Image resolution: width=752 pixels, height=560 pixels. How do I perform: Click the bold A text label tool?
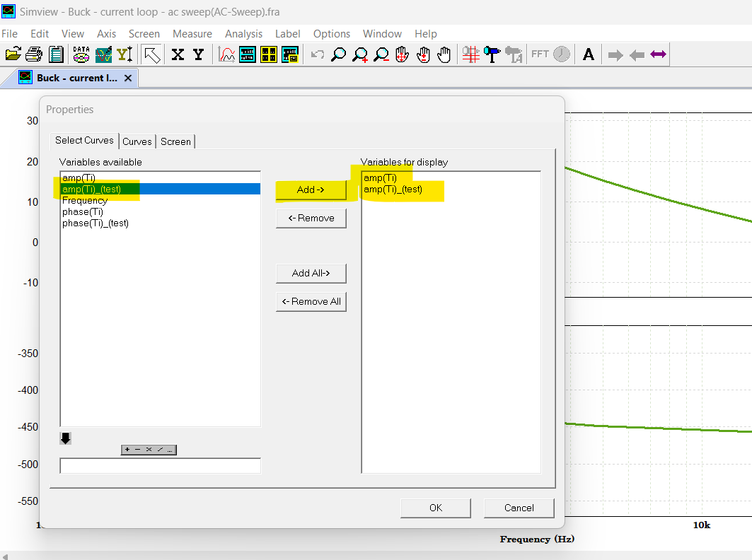click(x=589, y=54)
